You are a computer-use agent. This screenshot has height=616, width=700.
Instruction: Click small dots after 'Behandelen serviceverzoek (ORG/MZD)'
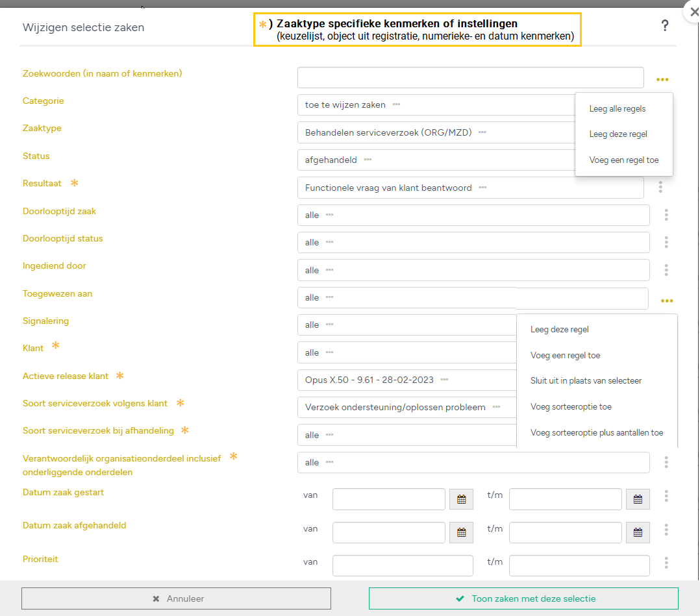[x=482, y=132]
